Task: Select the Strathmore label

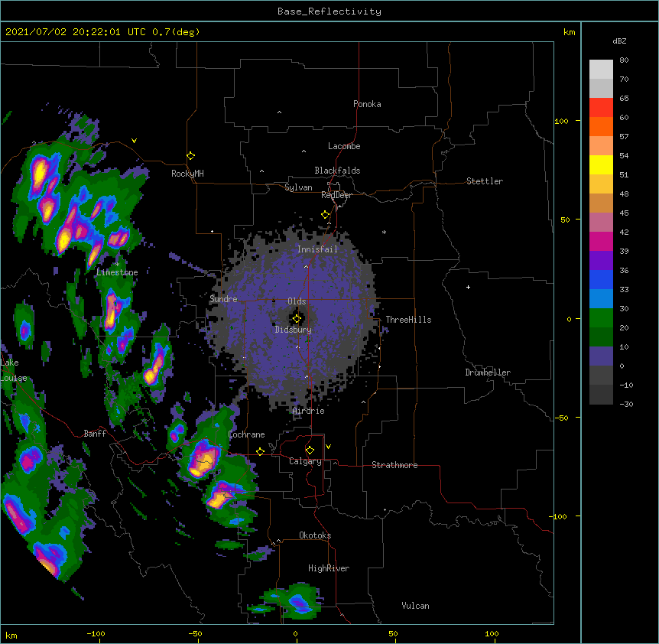Action: 394,465
